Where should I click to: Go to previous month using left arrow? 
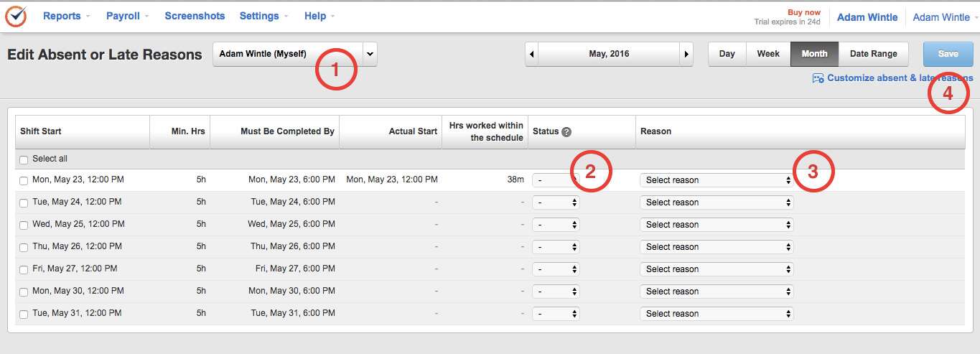pos(531,54)
